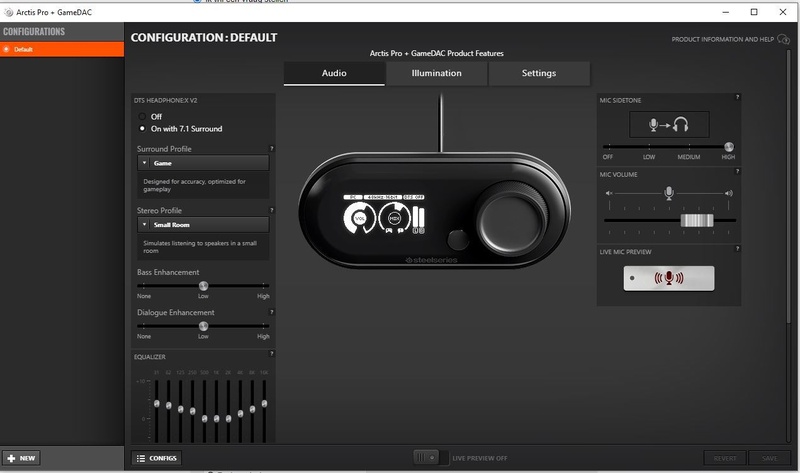
Task: Click the 62 Hz equalizer band slider
Action: (168, 406)
